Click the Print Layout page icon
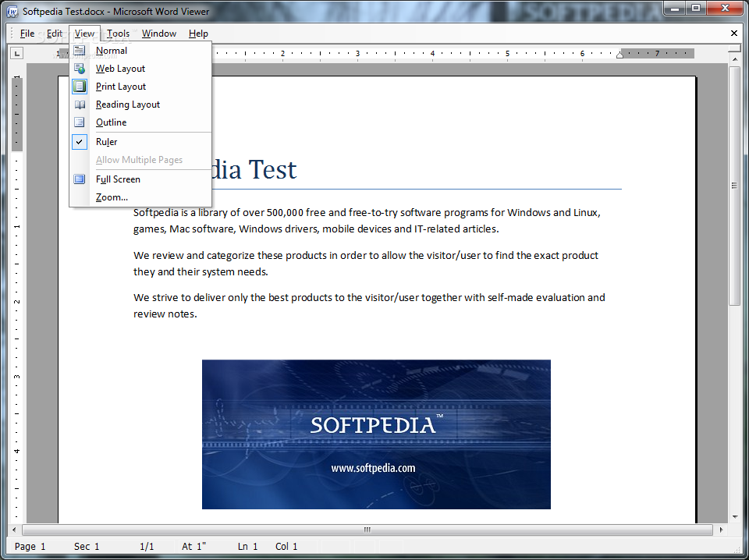Image resolution: width=749 pixels, height=560 pixels. 80,87
